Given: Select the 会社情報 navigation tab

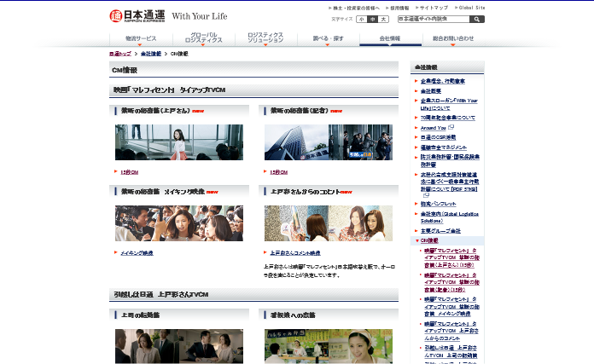Looking at the screenshot, I should 390,38.
